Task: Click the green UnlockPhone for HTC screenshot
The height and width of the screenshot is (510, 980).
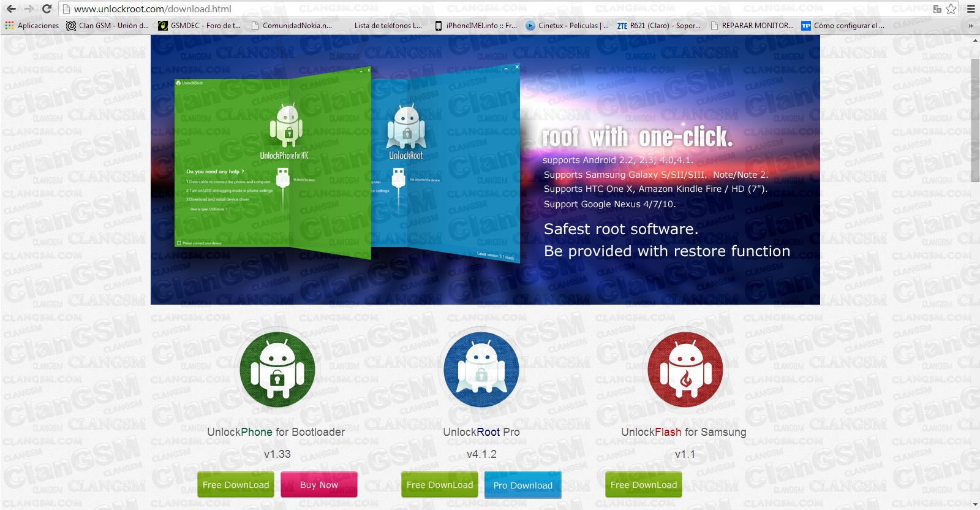Action: pyautogui.click(x=273, y=162)
